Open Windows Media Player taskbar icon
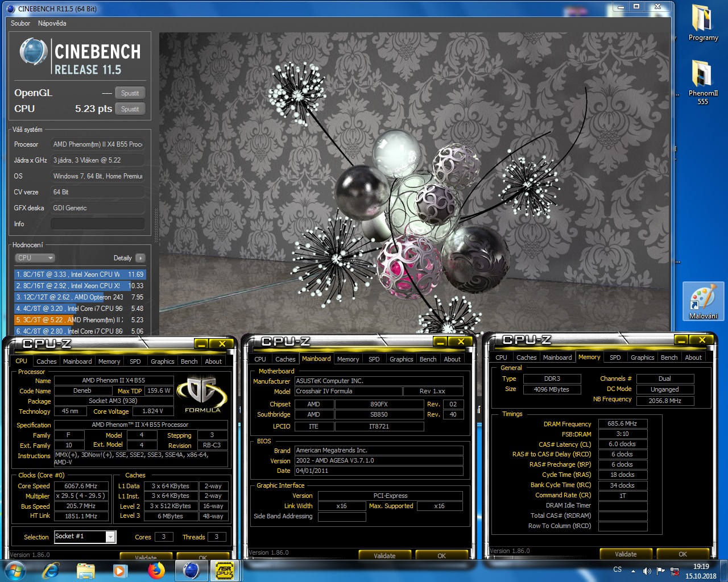 click(119, 570)
